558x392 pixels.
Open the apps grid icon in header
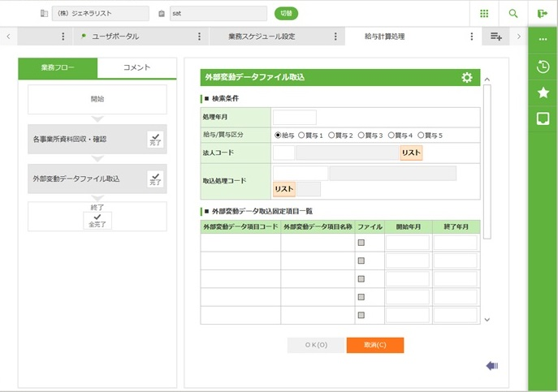coord(484,14)
